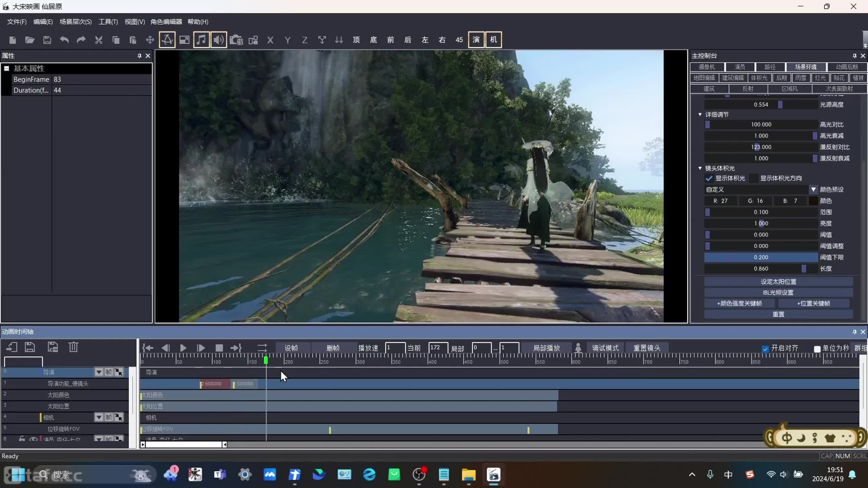Toggle visibility eye on track 6
This screenshot has width=868, height=488.
33,439
